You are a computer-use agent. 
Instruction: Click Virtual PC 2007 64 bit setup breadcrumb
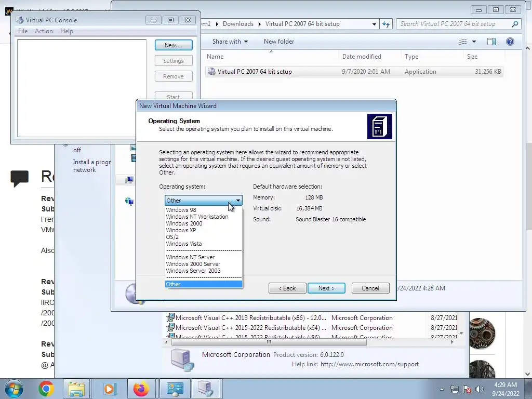point(302,24)
